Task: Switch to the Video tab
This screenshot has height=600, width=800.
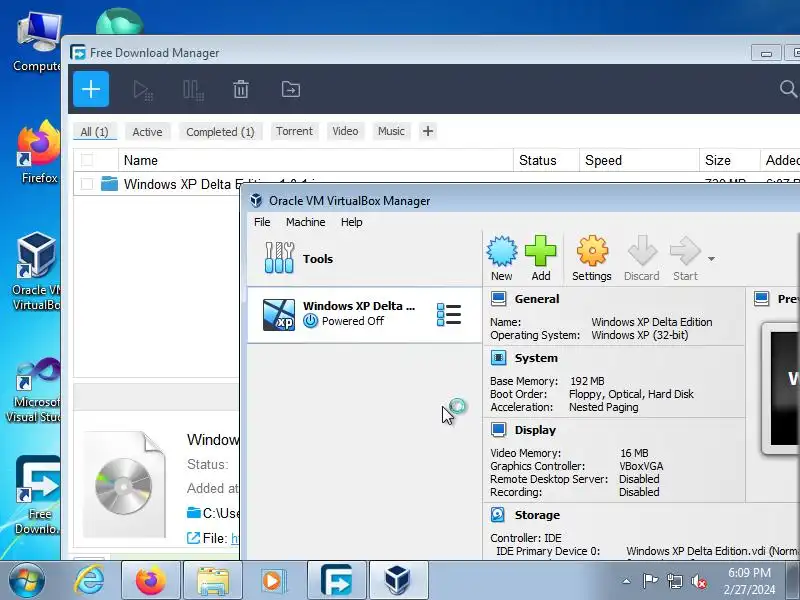Action: pos(345,131)
